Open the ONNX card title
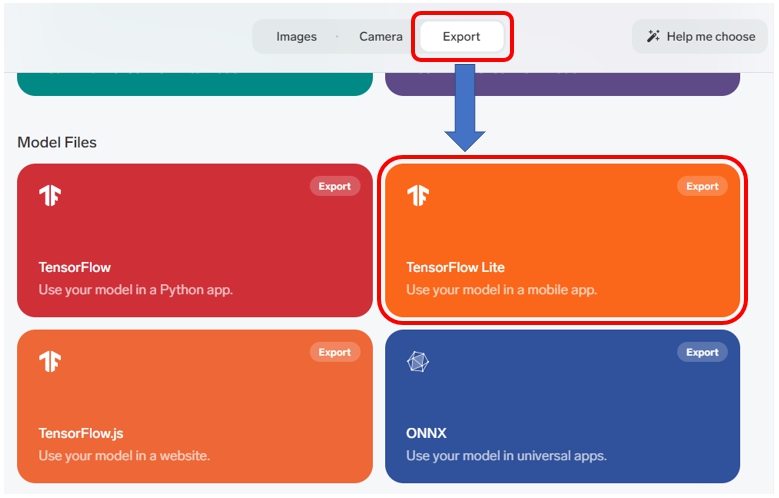This screenshot has width=779, height=498. [x=426, y=433]
